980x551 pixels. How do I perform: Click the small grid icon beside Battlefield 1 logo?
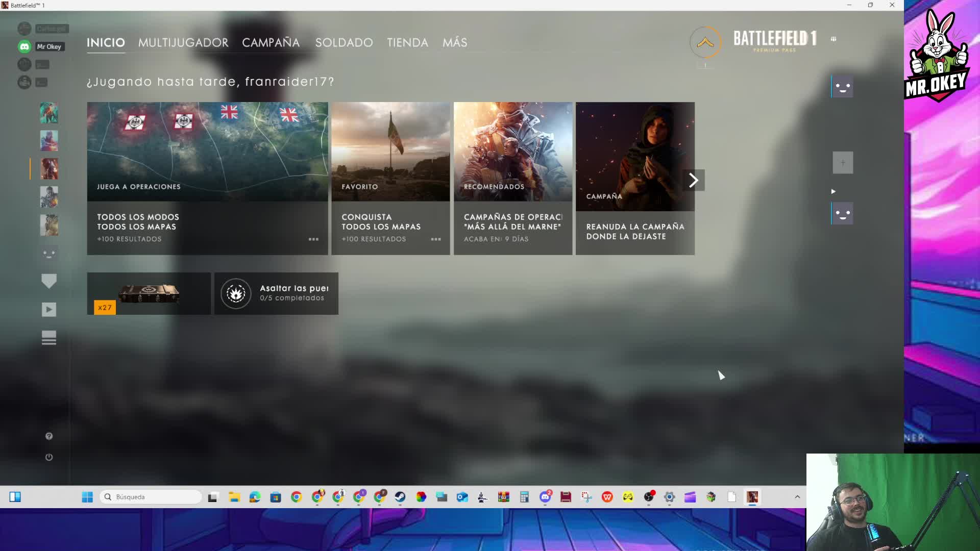(834, 39)
